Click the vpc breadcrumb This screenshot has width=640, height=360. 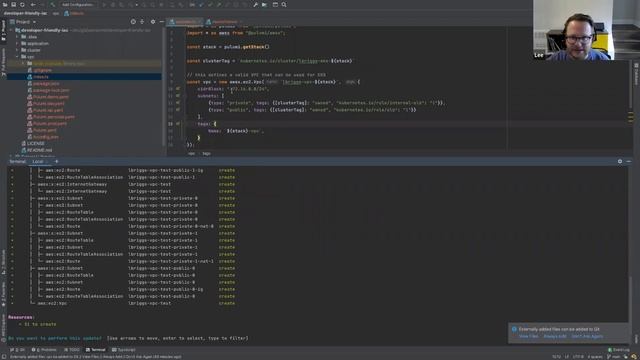pyautogui.click(x=56, y=13)
